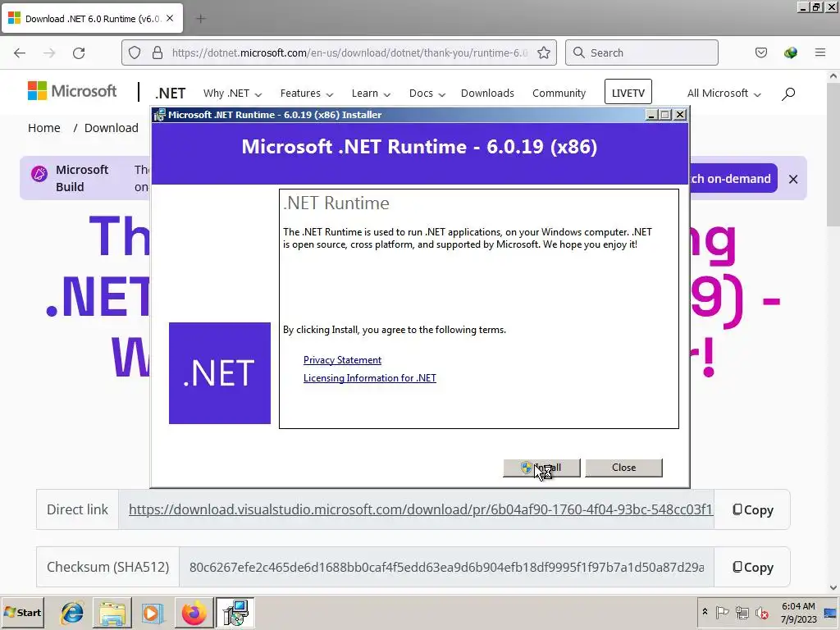Open Internet Explorer from taskbar

pos(72,613)
